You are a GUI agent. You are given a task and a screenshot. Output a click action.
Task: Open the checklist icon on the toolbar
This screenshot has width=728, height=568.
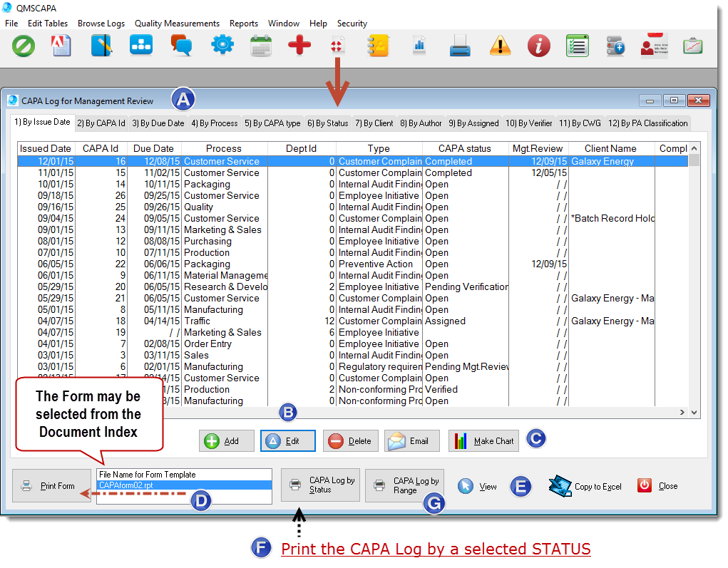pyautogui.click(x=577, y=45)
